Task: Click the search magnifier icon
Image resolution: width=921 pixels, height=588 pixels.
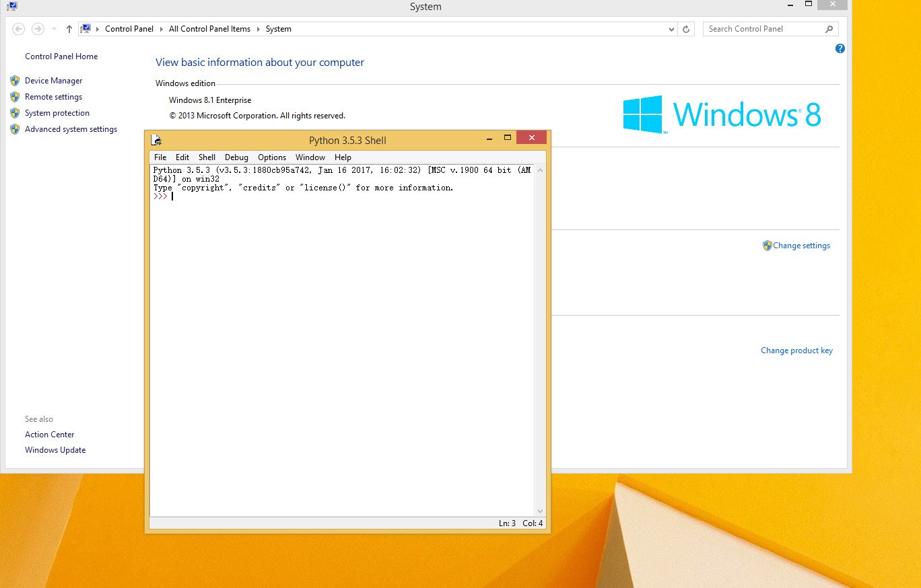Action: coord(829,29)
